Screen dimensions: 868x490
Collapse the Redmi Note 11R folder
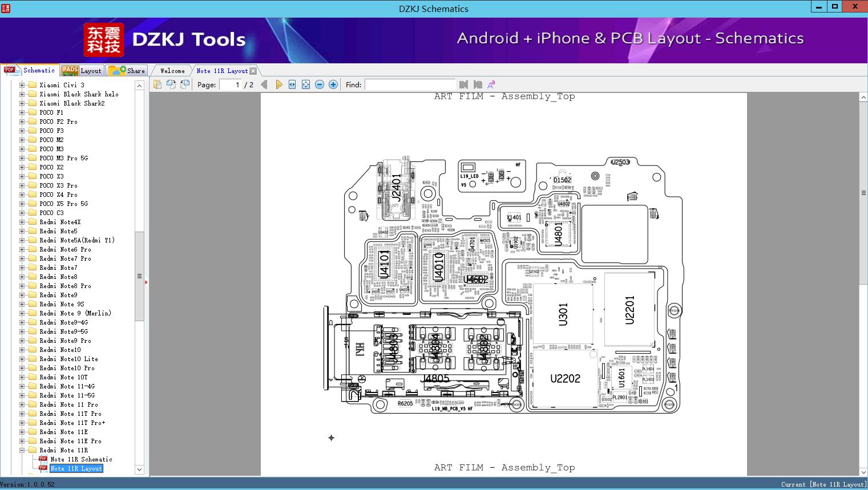22,450
